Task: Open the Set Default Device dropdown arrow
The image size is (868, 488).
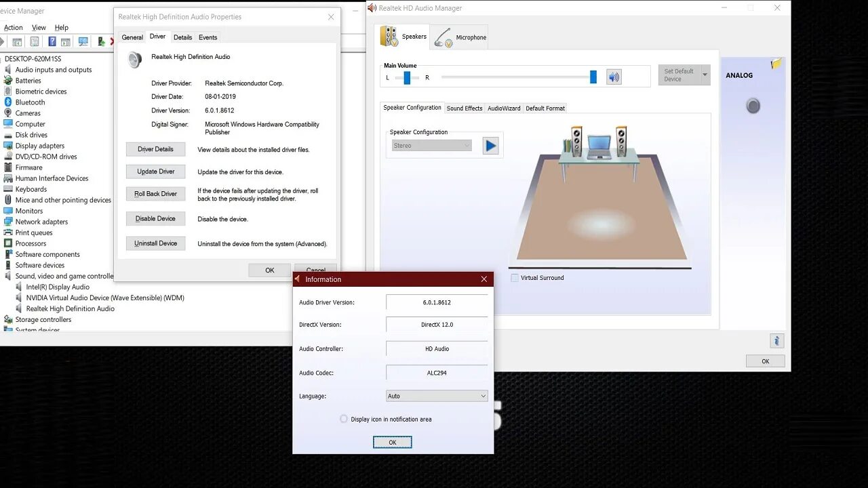Action: coord(705,75)
